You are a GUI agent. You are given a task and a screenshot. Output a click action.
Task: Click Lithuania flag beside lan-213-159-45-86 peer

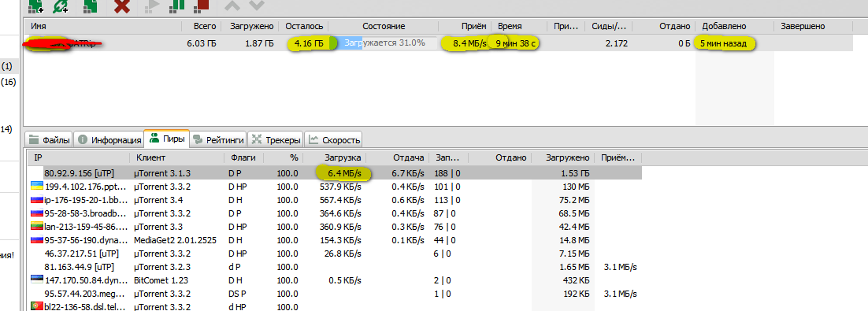[x=36, y=226]
